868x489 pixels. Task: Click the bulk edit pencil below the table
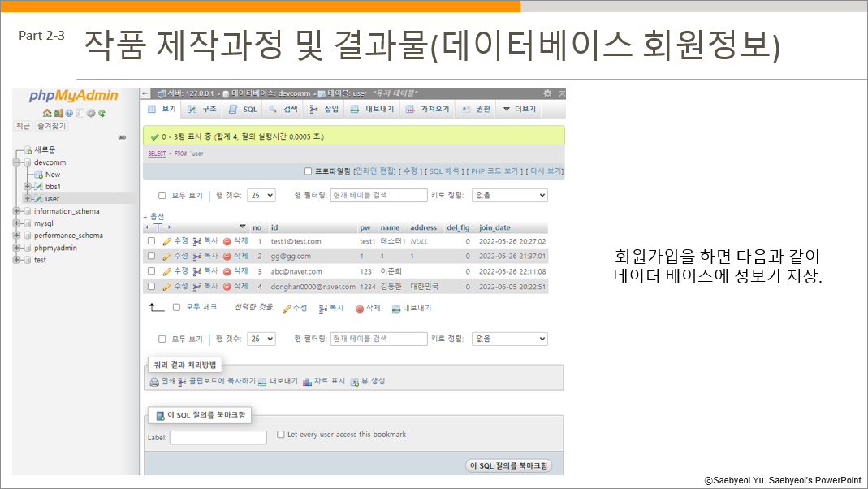point(286,309)
